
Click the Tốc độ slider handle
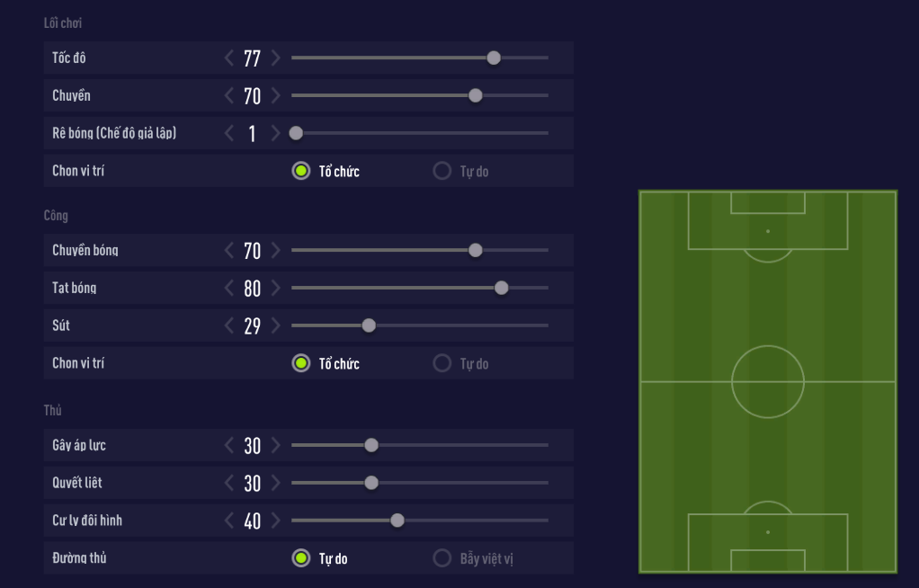494,58
